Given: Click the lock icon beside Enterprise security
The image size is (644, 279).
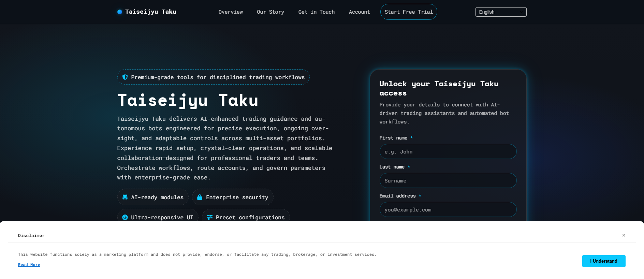Looking at the screenshot, I should click(200, 197).
